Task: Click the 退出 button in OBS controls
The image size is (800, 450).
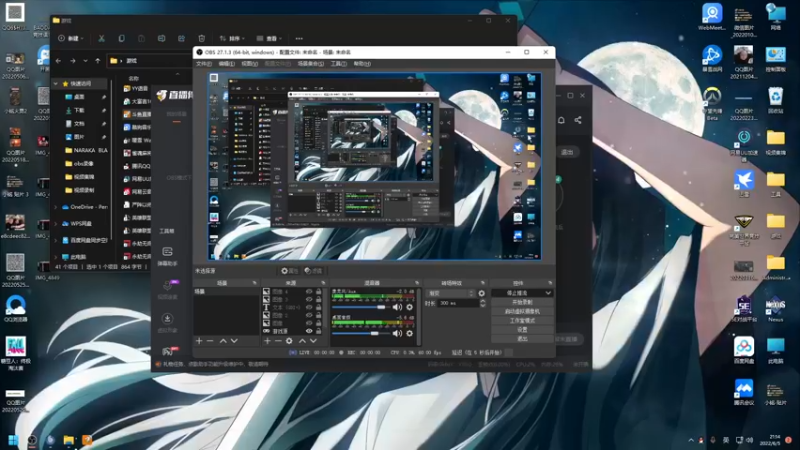Action: pos(522,339)
